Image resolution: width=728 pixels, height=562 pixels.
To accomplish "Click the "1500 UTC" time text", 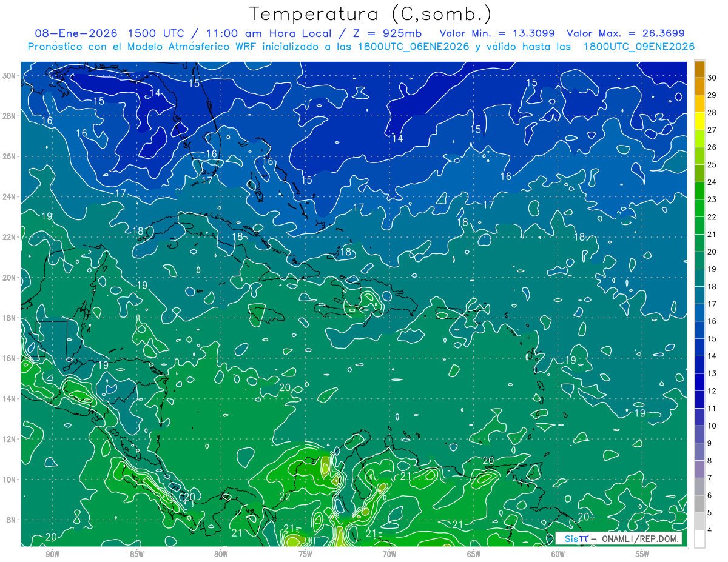I will point(156,33).
